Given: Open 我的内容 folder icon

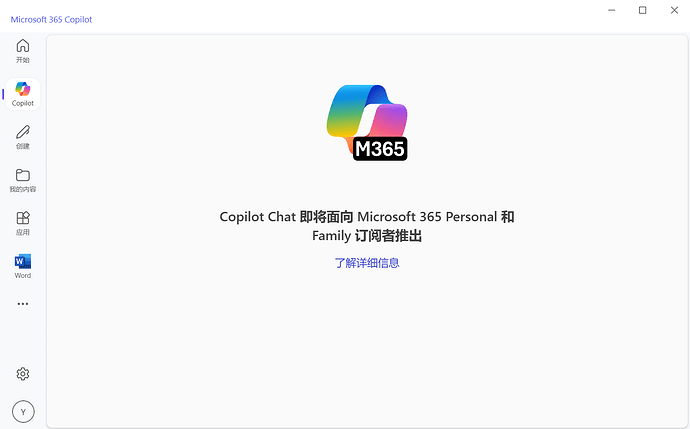Looking at the screenshot, I should click(22, 175).
